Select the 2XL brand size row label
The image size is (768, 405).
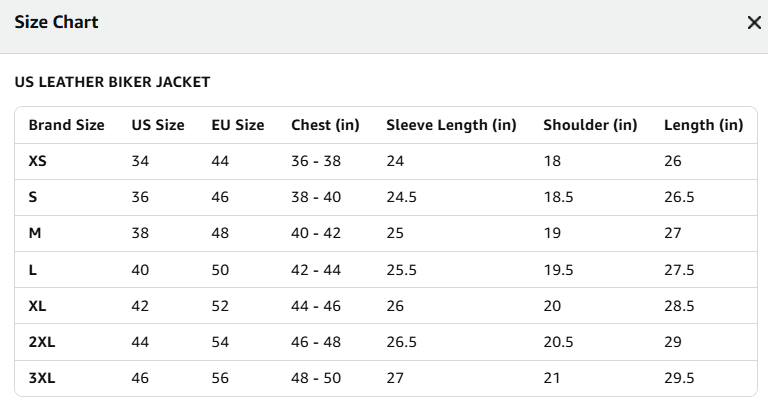[42, 342]
